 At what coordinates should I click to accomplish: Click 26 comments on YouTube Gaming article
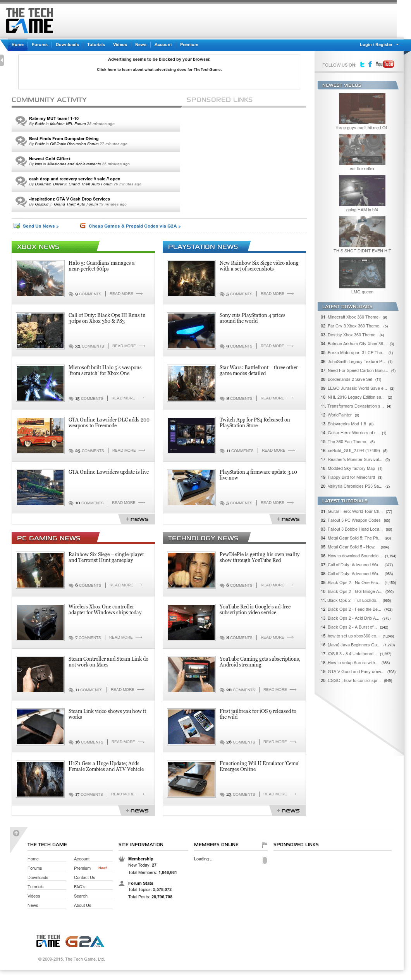[241, 690]
